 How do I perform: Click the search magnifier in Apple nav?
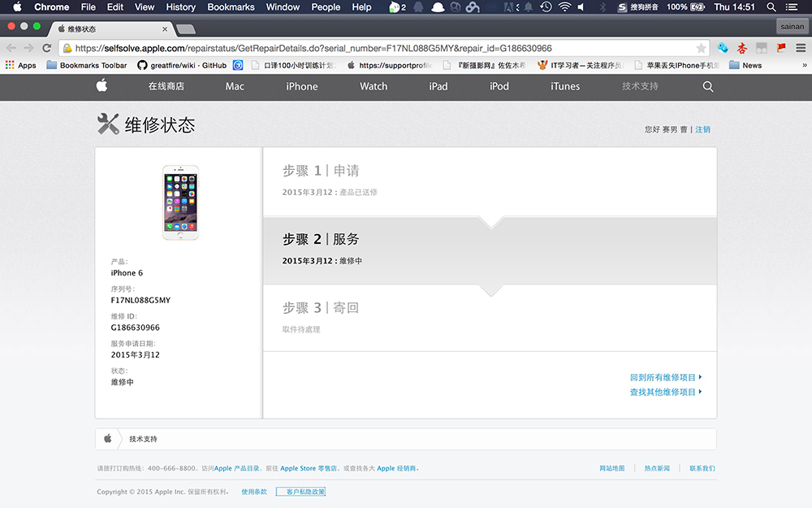708,87
